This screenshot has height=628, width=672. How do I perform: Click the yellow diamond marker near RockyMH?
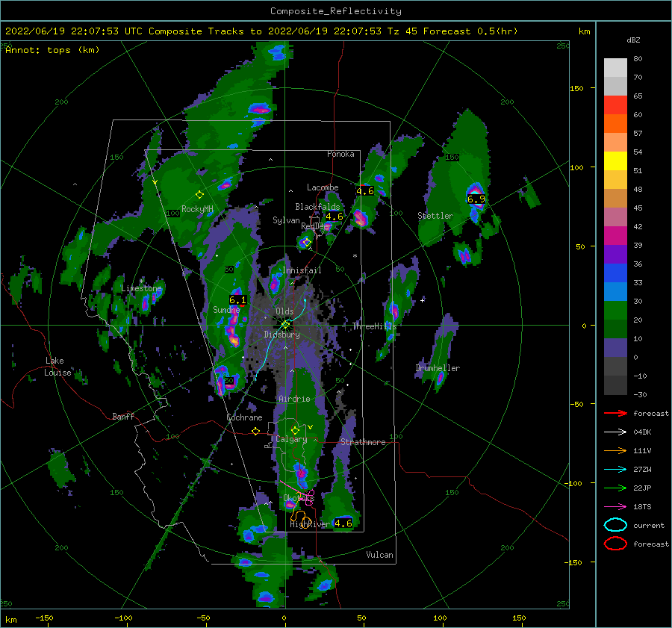pos(199,195)
